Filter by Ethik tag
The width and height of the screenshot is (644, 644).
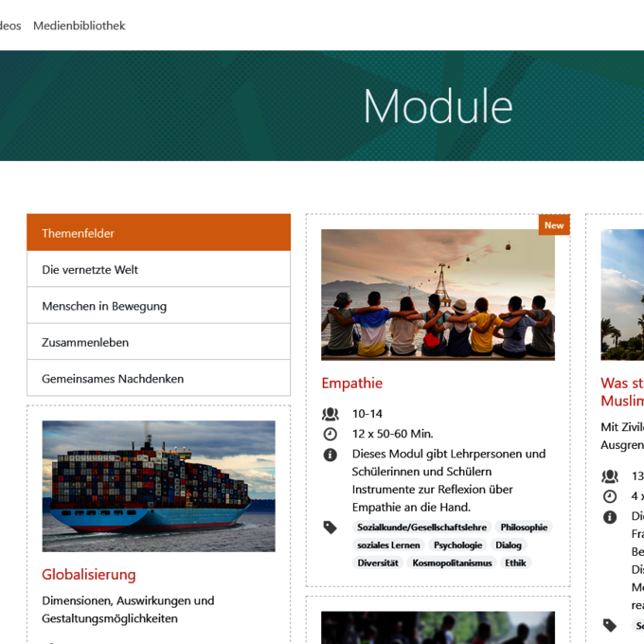tap(515, 563)
